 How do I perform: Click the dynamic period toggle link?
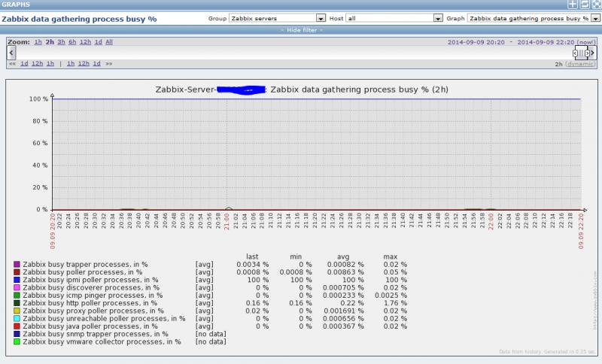580,64
